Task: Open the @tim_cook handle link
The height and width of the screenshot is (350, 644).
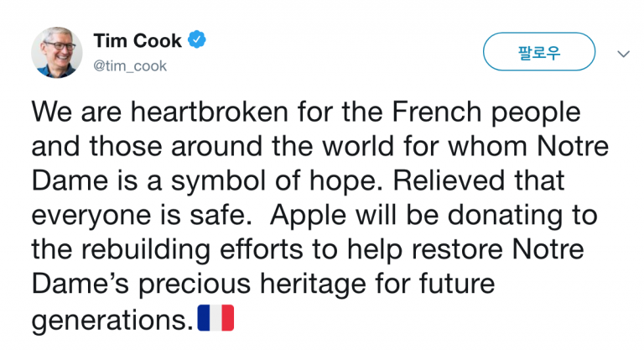Action: (130, 66)
